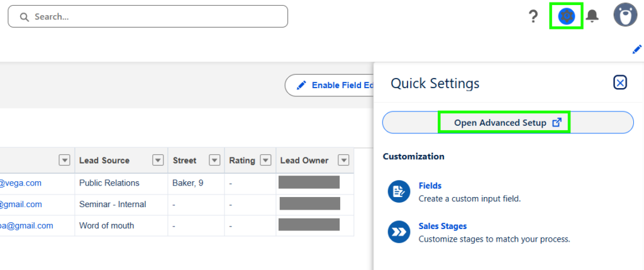Viewport: 644px width, 270px height.
Task: Open the user profile avatar
Action: [x=625, y=15]
